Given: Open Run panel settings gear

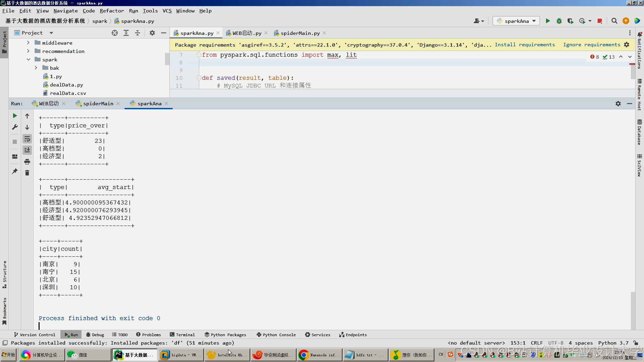Looking at the screenshot, I should (x=618, y=104).
